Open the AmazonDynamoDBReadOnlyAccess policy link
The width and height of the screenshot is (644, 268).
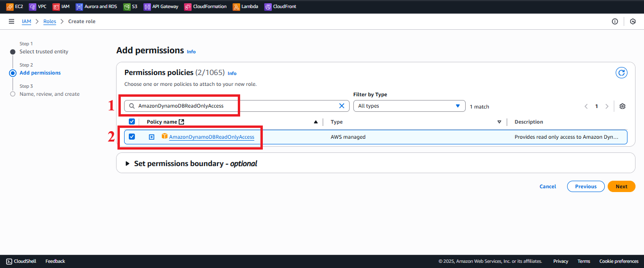coord(212,137)
